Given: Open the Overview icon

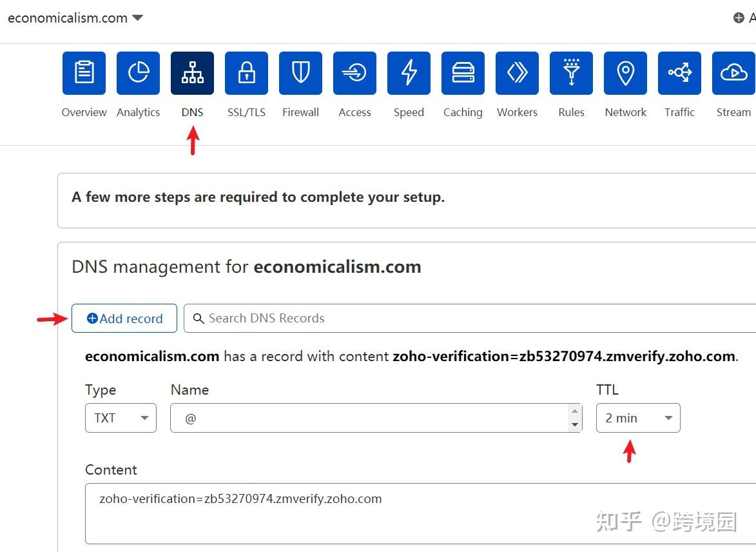Looking at the screenshot, I should [84, 73].
